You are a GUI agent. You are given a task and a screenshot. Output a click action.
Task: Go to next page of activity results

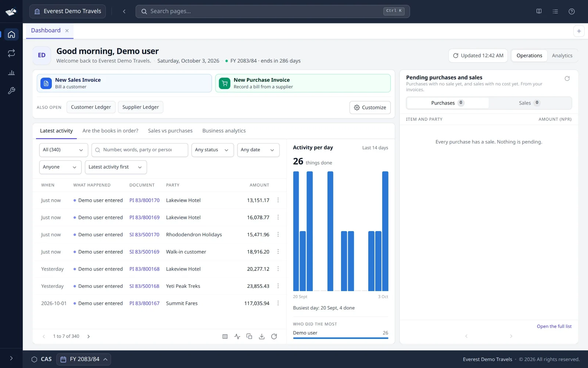tap(89, 336)
